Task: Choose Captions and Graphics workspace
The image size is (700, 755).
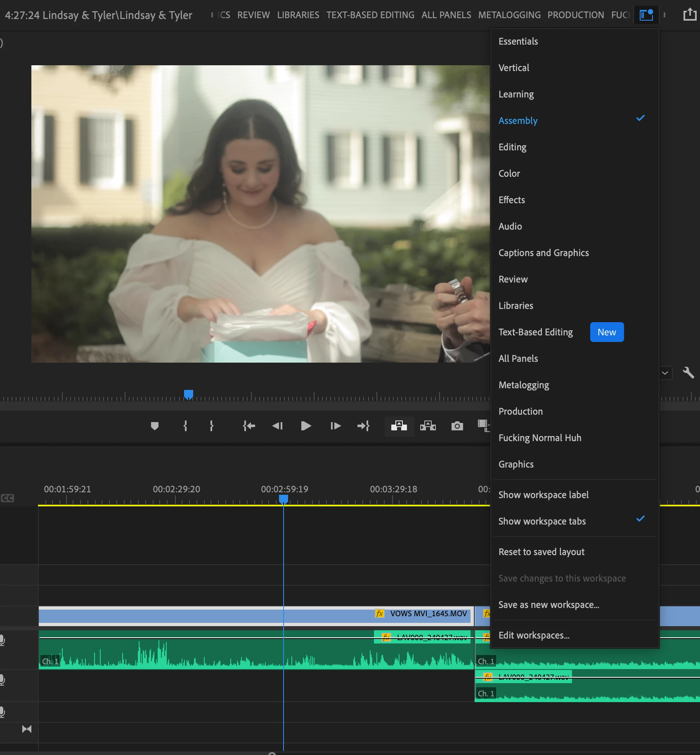Action: (575, 253)
